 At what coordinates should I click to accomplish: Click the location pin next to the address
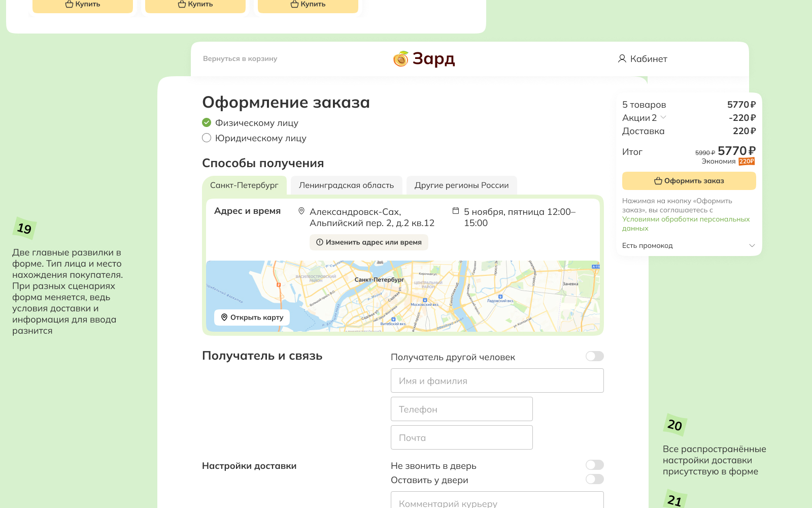300,210
